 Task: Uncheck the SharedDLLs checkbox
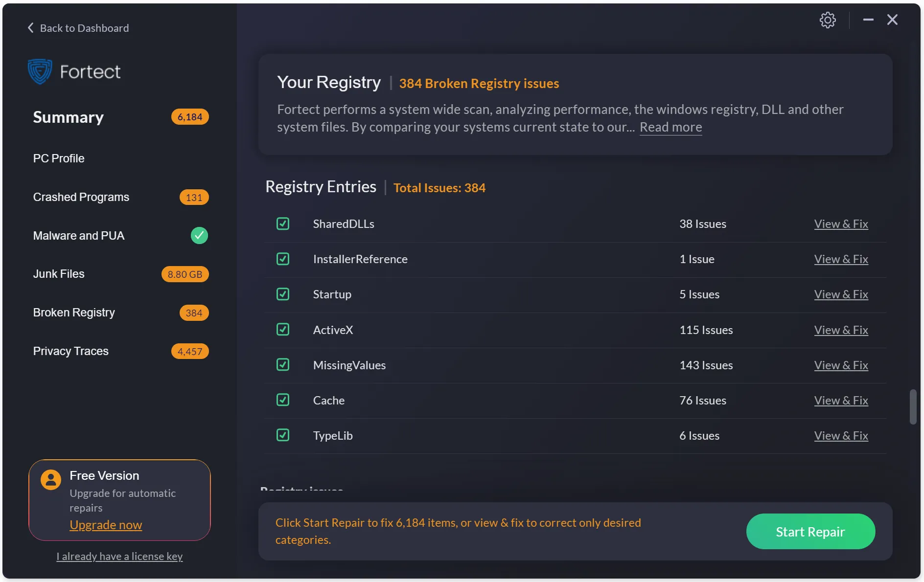tap(283, 224)
